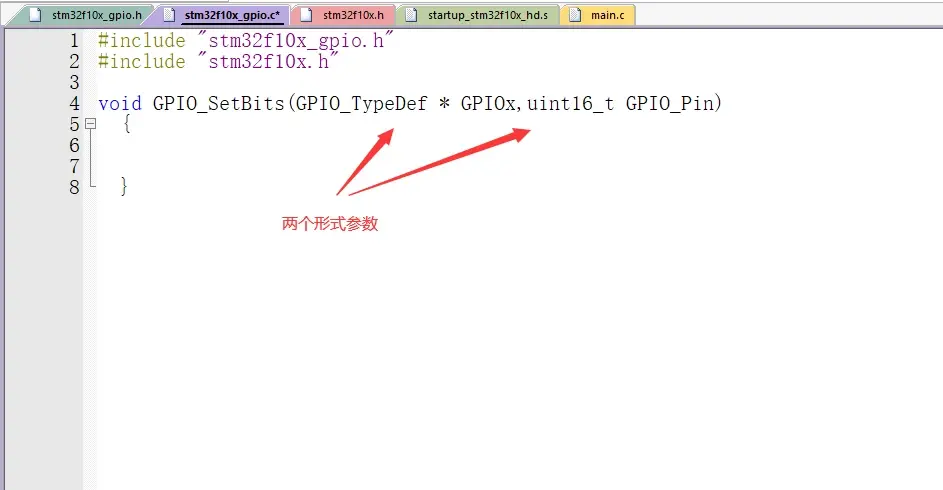Click file icon on stm32f10x.h tab
The width and height of the screenshot is (943, 490).
pyautogui.click(x=306, y=15)
